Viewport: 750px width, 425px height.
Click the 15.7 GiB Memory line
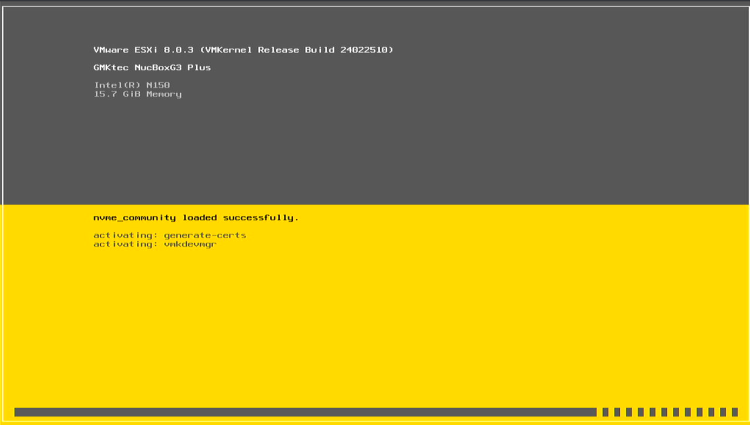(137, 94)
